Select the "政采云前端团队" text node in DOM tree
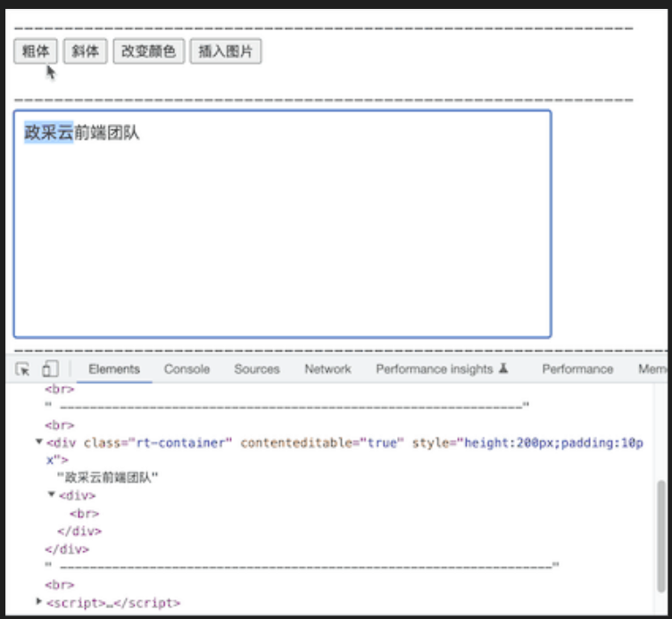 pos(108,477)
